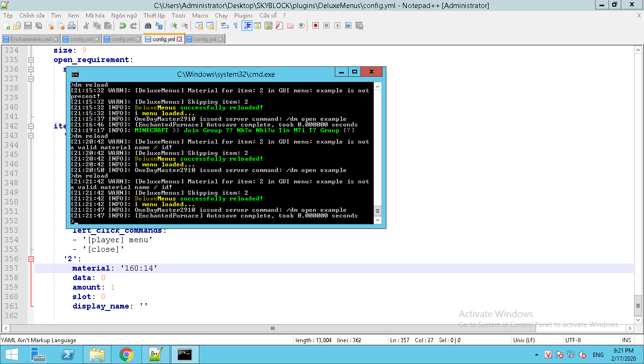The height and width of the screenshot is (364, 644).
Task: Collapse the fold marker at line 356
Action: (31, 259)
